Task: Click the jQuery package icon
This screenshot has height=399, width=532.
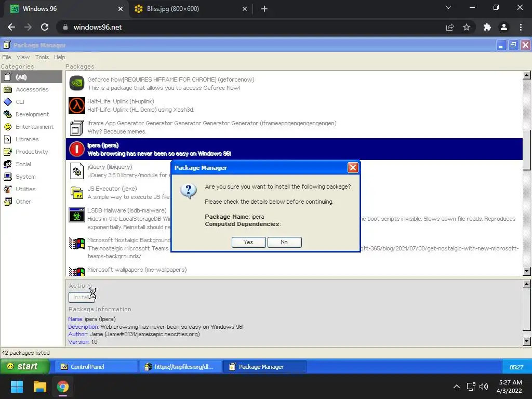Action: [x=77, y=170]
